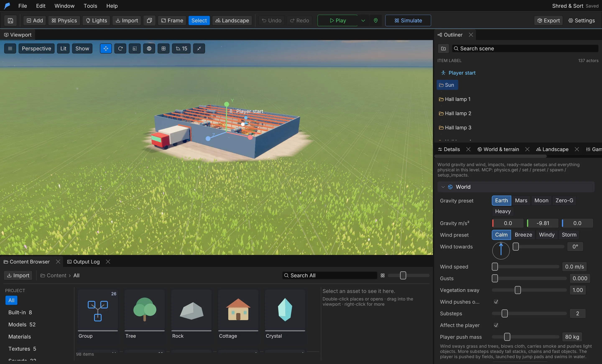Click the new folder icon in Outliner
Image resolution: width=602 pixels, height=364 pixels.
pyautogui.click(x=443, y=48)
